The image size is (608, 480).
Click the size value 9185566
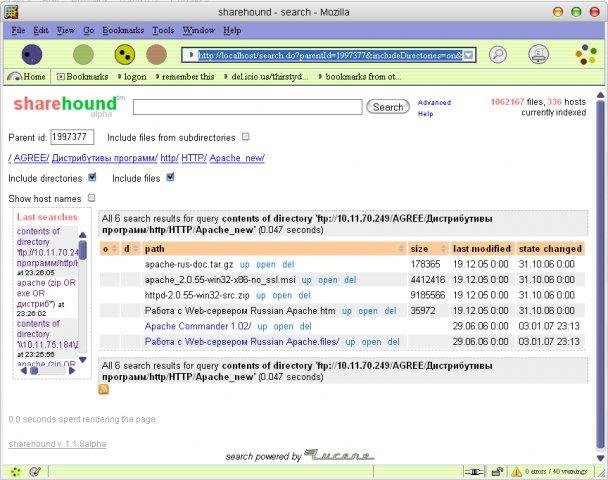pyautogui.click(x=427, y=296)
